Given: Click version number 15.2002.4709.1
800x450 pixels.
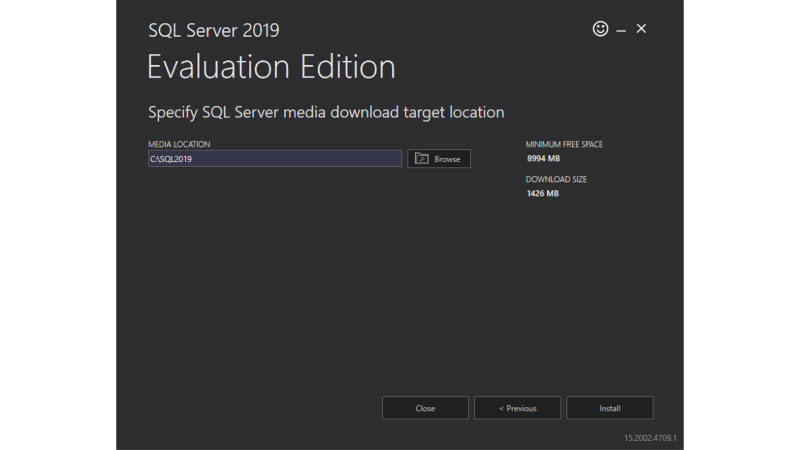Looking at the screenshot, I should point(650,438).
